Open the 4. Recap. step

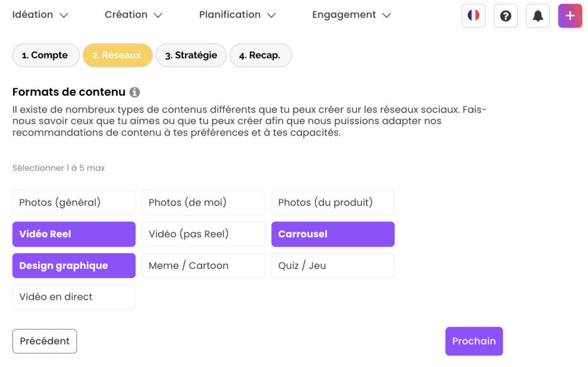pyautogui.click(x=260, y=56)
